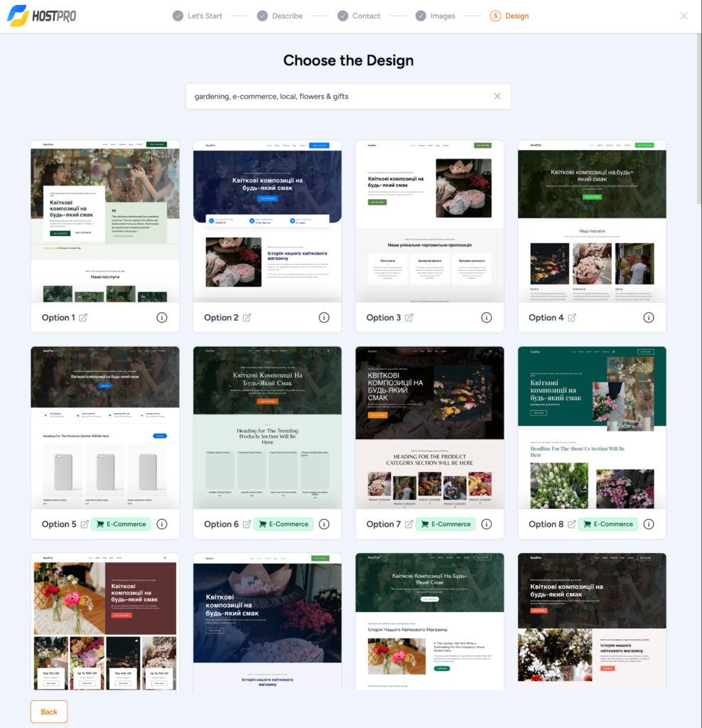Open Option 2 external preview icon
This screenshot has height=728, width=702.
247,318
